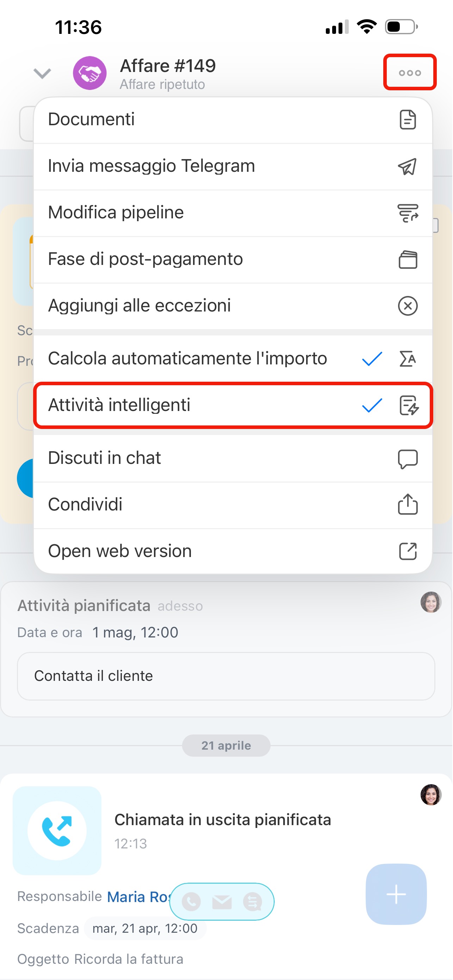Click the purple handshake deal icon
This screenshot has height=980, width=453.
pos(90,73)
